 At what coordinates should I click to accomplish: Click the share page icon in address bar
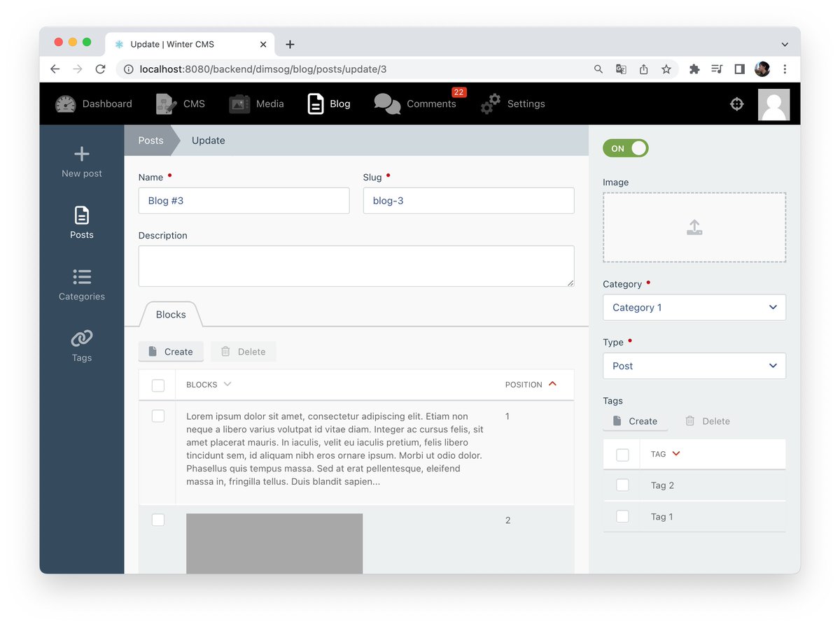point(644,69)
